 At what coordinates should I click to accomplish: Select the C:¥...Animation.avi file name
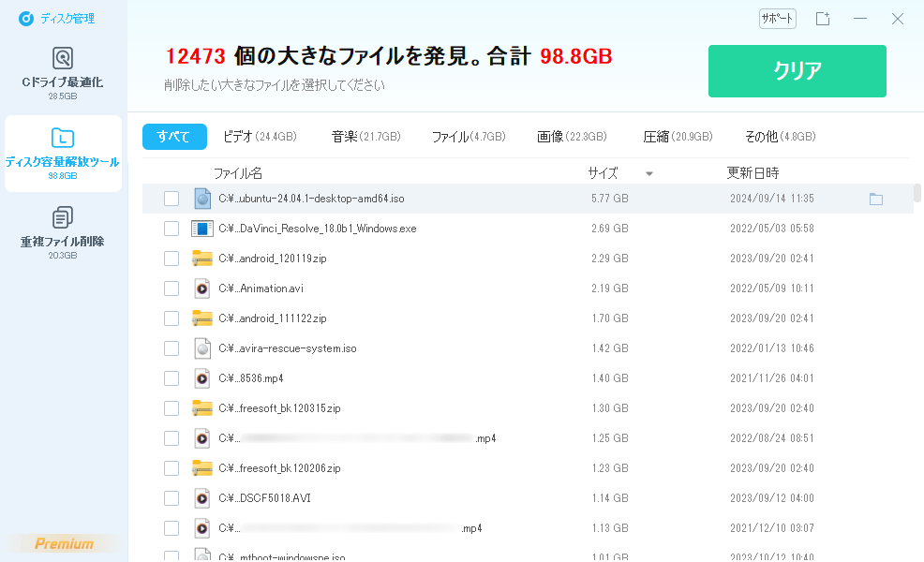261,288
